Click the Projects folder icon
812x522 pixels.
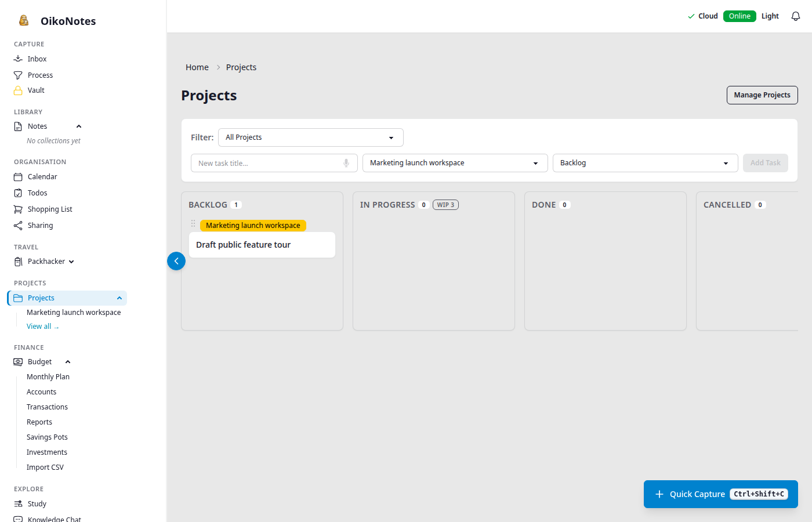point(18,298)
